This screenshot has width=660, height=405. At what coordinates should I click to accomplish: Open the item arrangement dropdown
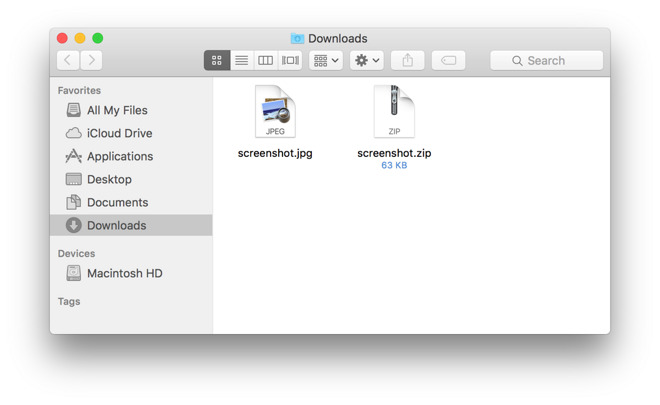326,60
